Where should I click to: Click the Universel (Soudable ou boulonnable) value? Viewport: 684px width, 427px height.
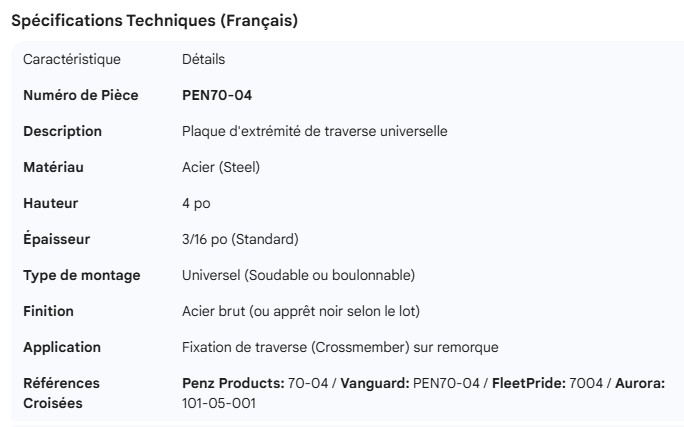pos(298,276)
